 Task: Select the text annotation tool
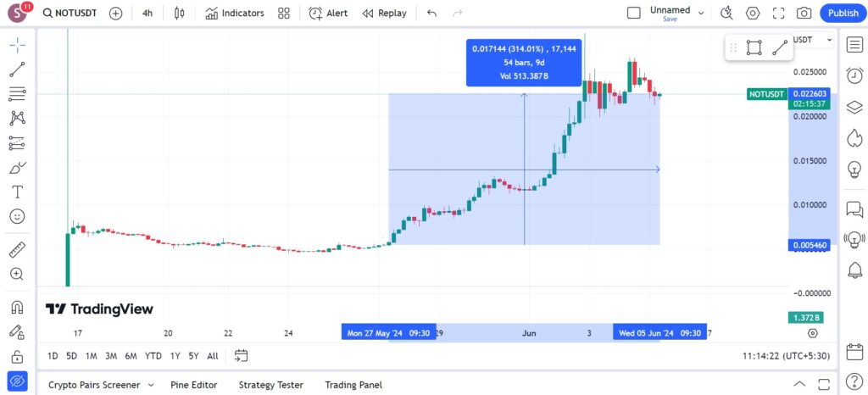[17, 192]
